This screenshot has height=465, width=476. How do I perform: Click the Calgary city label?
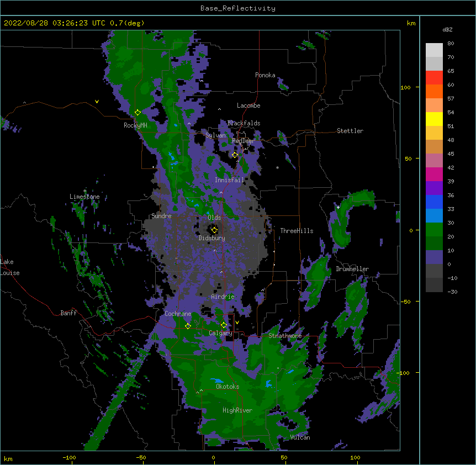pyautogui.click(x=220, y=333)
